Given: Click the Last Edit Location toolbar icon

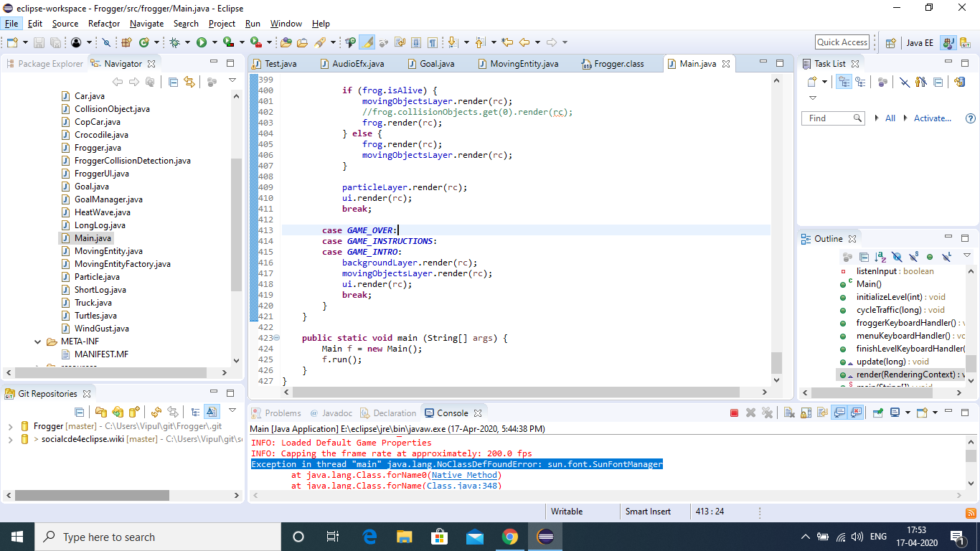Looking at the screenshot, I should tap(507, 42).
